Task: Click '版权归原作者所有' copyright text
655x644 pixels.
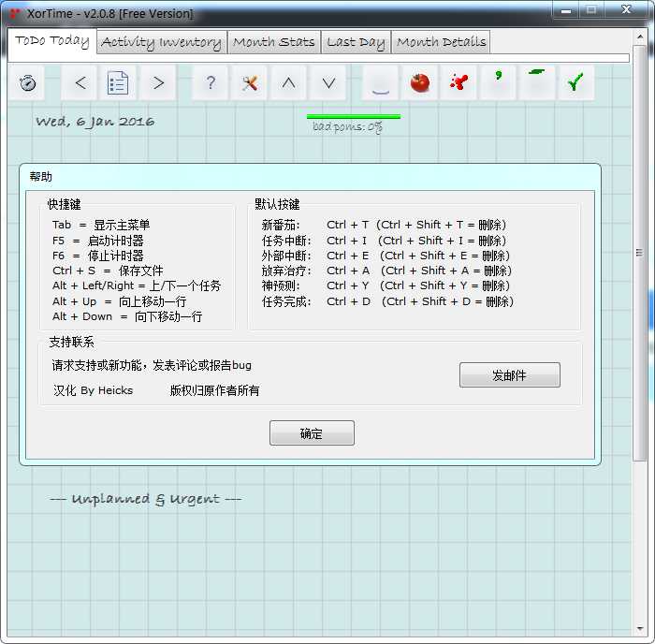Action: click(x=214, y=390)
